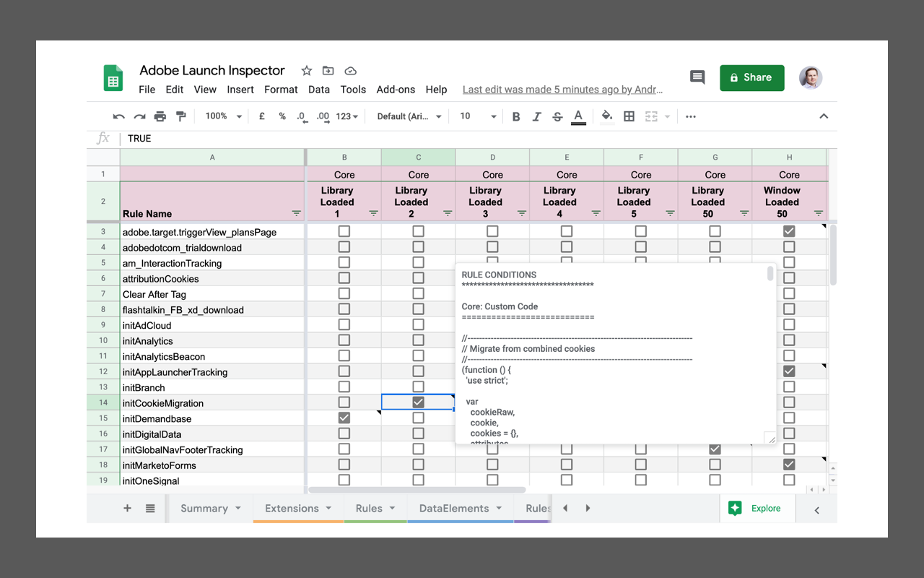Open the comment history icon
The height and width of the screenshot is (578, 924).
[x=697, y=77]
